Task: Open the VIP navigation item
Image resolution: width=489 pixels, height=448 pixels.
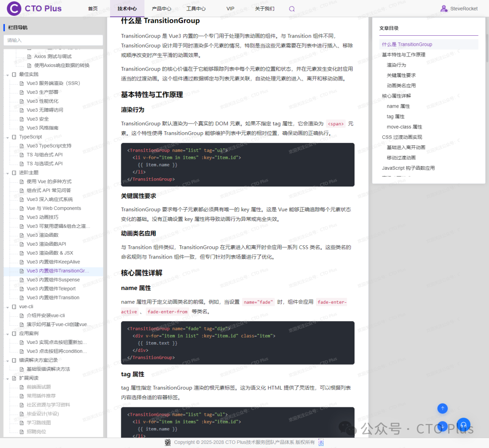Action: click(230, 9)
